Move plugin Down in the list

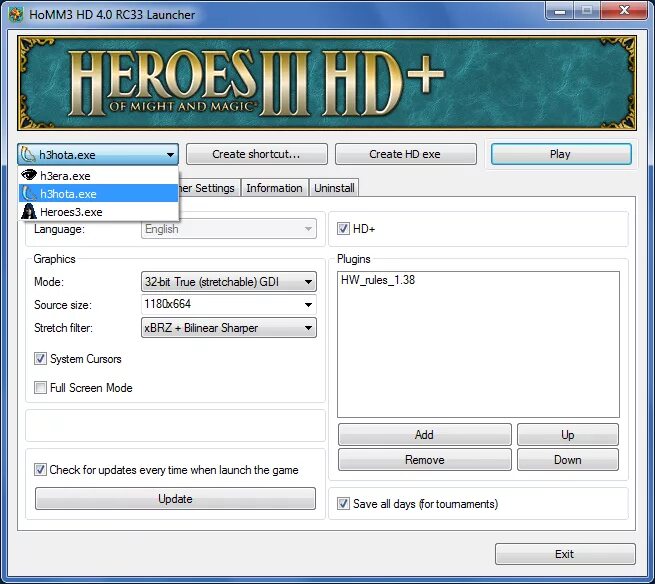568,460
